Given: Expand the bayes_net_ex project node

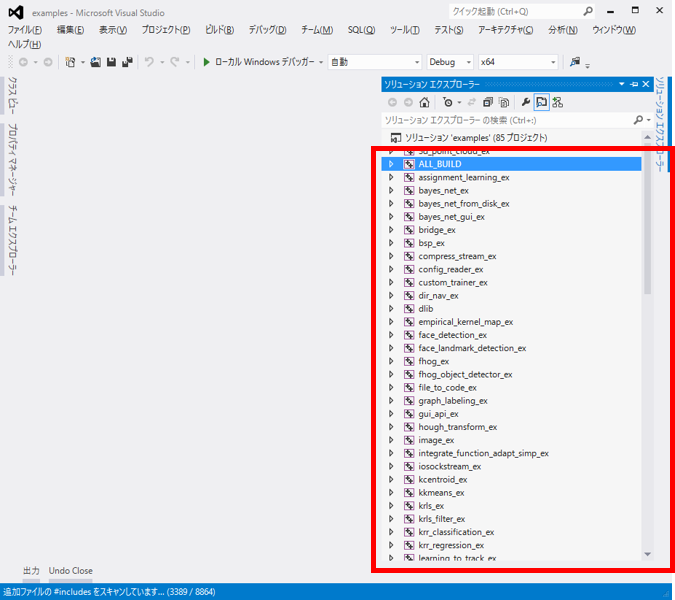Looking at the screenshot, I should 391,190.
